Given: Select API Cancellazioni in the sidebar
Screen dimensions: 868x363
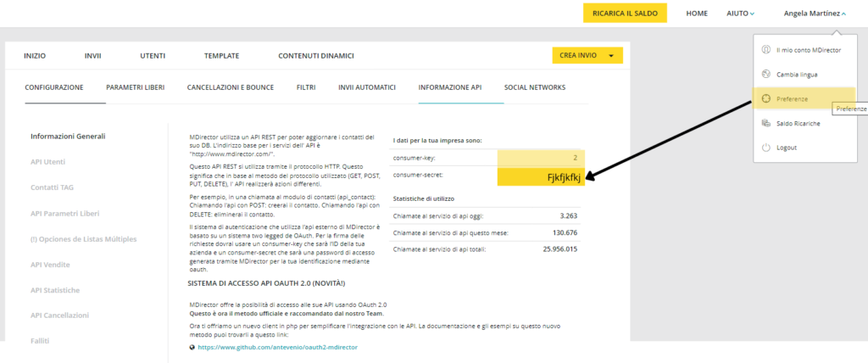Looking at the screenshot, I should point(60,316).
